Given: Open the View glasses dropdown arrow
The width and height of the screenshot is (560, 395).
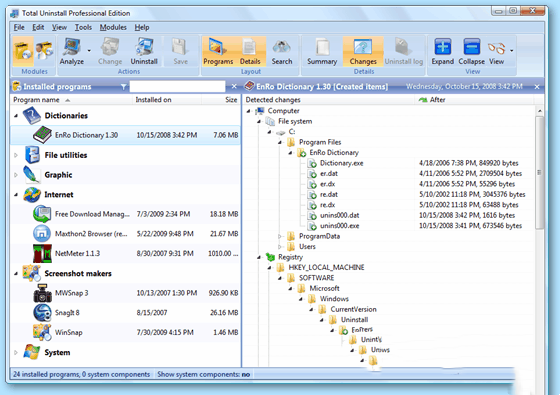Looking at the screenshot, I should 512,50.
